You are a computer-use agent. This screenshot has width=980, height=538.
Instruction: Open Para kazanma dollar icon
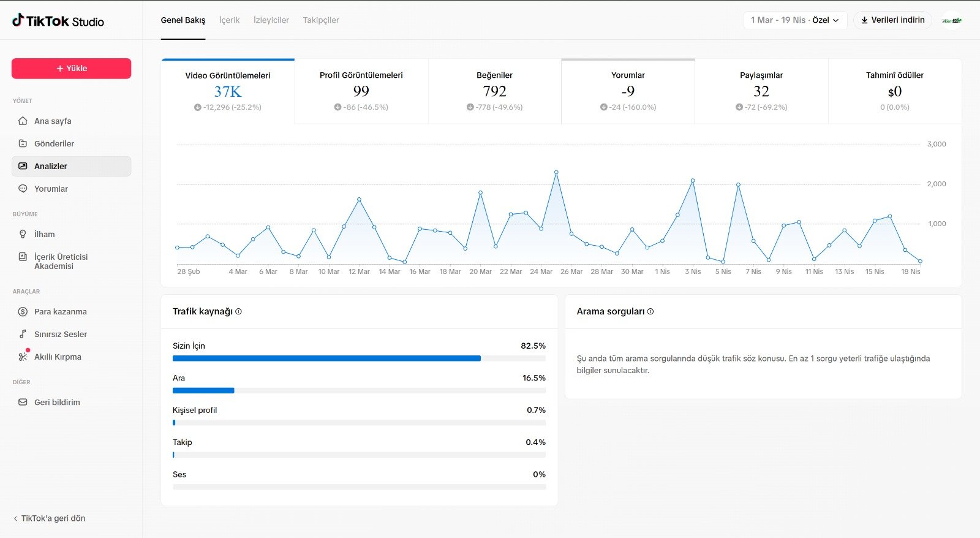pyautogui.click(x=23, y=311)
